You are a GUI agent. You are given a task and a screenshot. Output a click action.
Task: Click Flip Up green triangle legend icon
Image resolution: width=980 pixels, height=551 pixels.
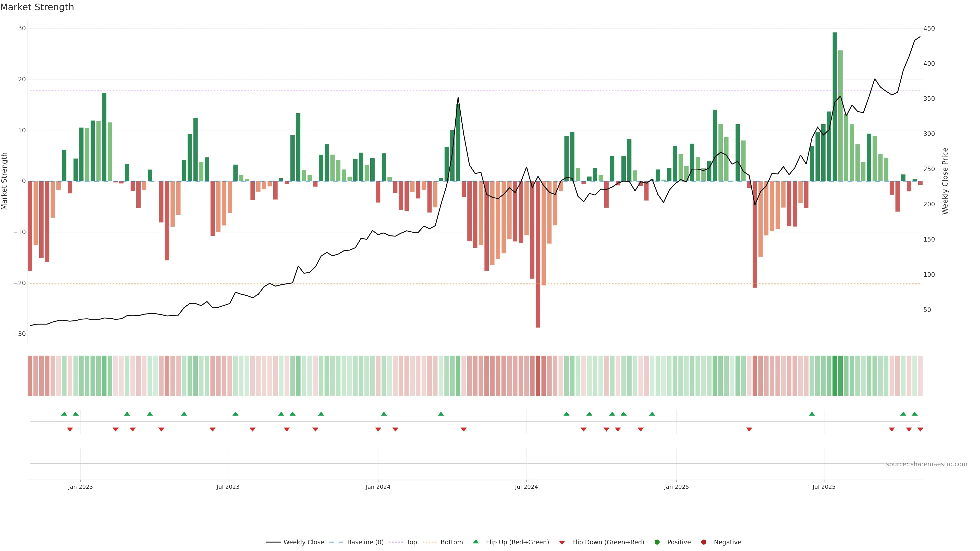click(475, 542)
